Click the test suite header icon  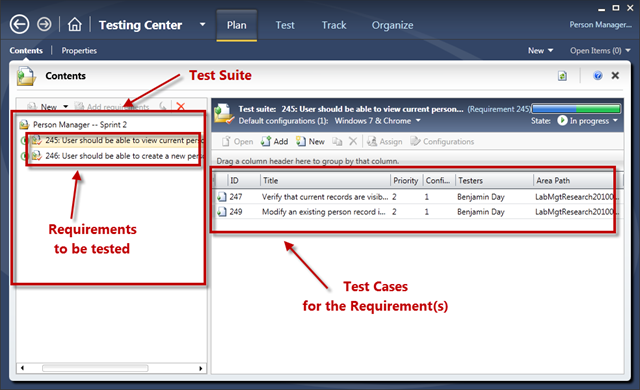224,114
